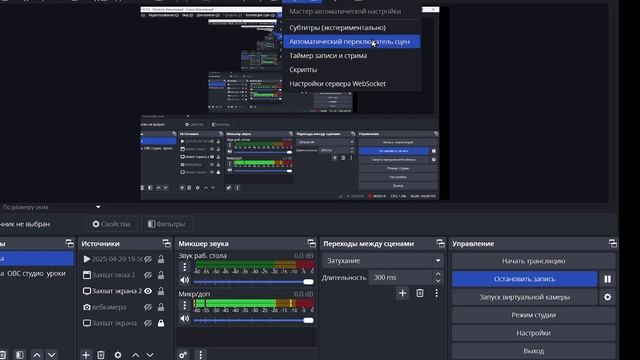Select scene ОВС студио уроки
The height and width of the screenshot is (360, 640).
(x=36, y=273)
